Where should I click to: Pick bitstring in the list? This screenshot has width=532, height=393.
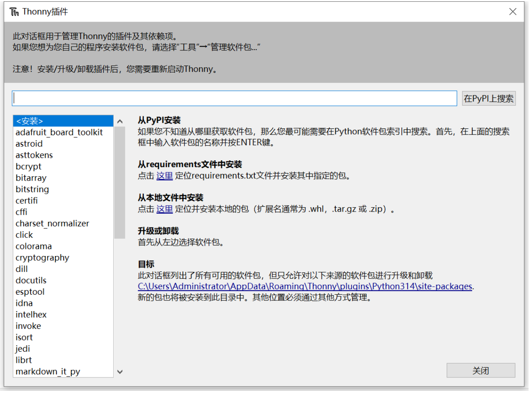coord(32,189)
